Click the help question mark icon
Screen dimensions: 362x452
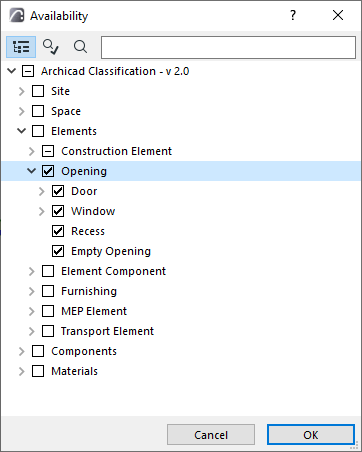click(293, 15)
